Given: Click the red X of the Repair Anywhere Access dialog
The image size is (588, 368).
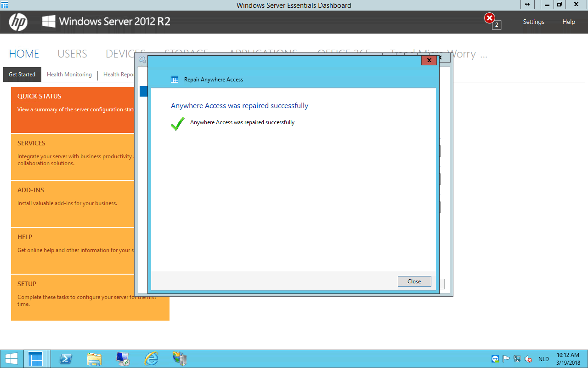Looking at the screenshot, I should point(429,60).
